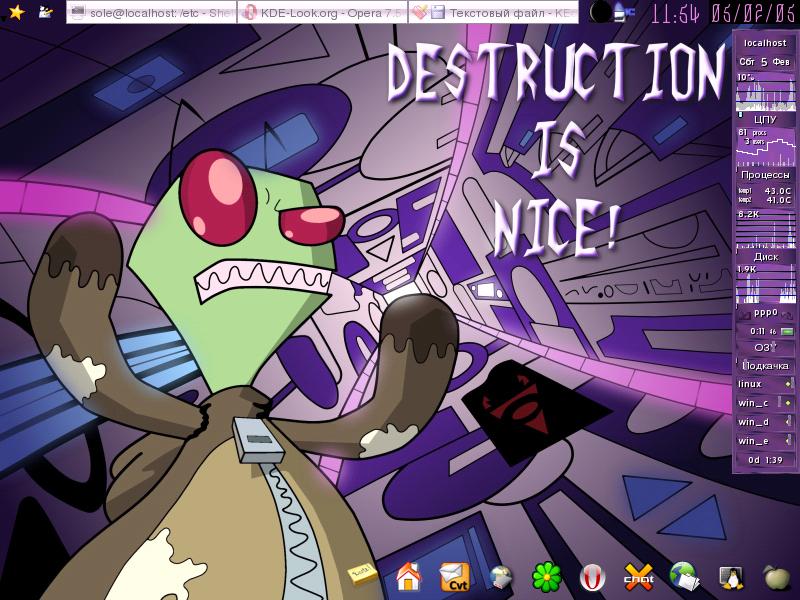Launch the Opera browser dock icon
This screenshot has width=800, height=600.
coord(592,578)
